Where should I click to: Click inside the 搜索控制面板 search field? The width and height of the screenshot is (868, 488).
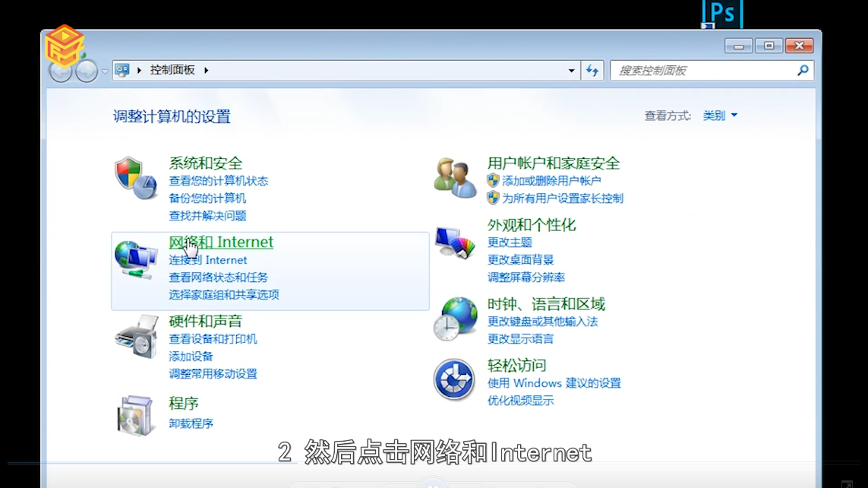(706, 70)
